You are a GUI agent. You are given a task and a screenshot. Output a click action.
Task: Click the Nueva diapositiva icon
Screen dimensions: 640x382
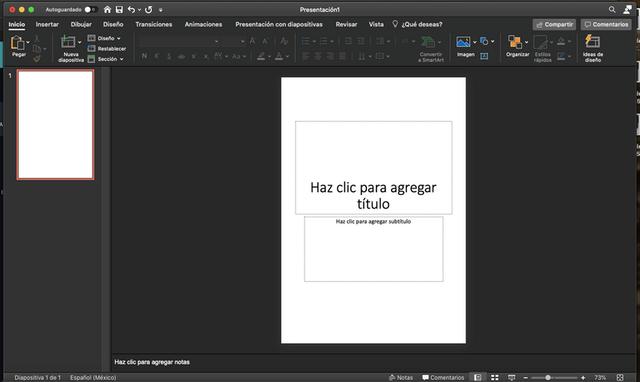pos(68,42)
